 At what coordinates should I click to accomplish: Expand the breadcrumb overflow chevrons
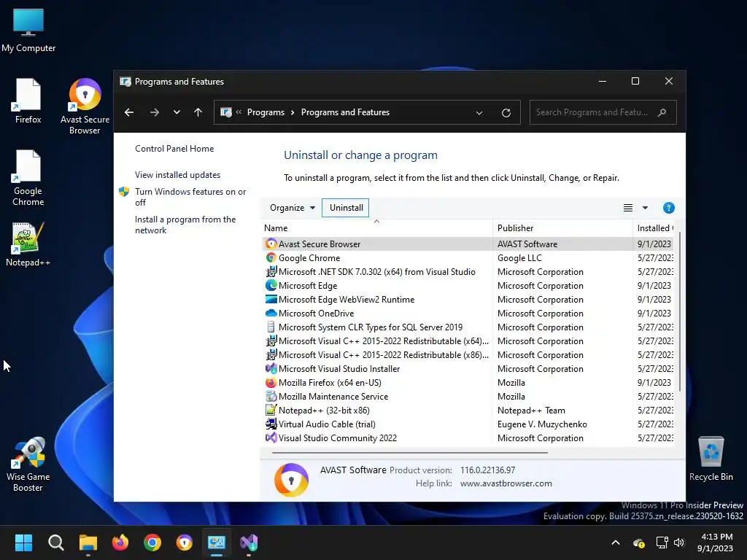pyautogui.click(x=239, y=112)
